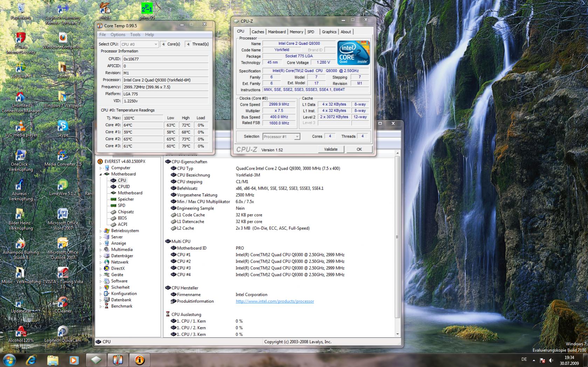Image resolution: width=588 pixels, height=367 pixels.
Task: Open the Tools menu in Core Temp
Action: click(135, 35)
